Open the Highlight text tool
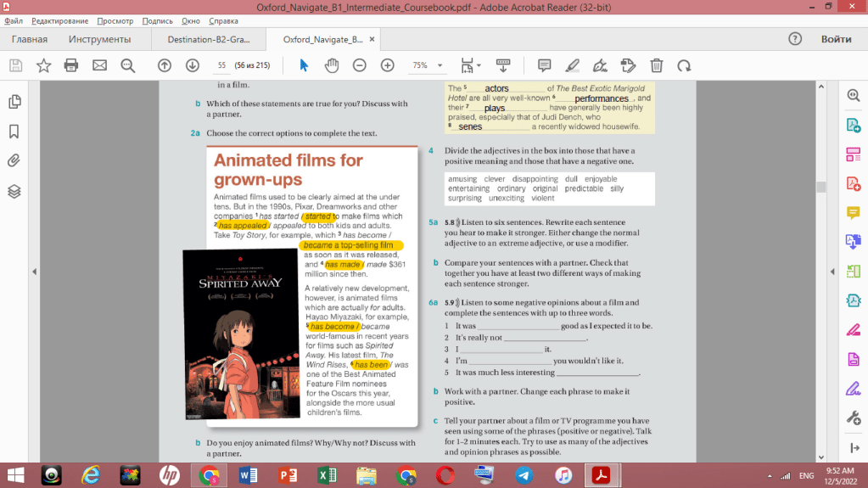Image resolution: width=868 pixels, height=488 pixels. 573,65
